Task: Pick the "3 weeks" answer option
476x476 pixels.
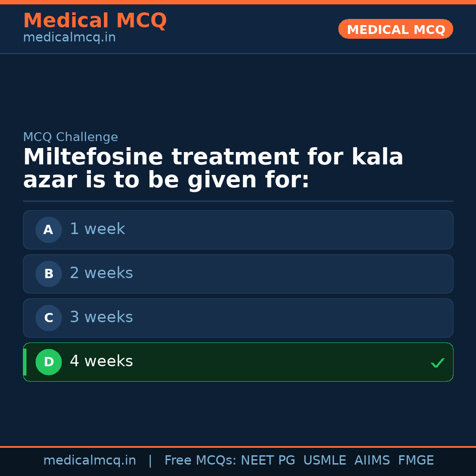Action: pyautogui.click(x=238, y=318)
